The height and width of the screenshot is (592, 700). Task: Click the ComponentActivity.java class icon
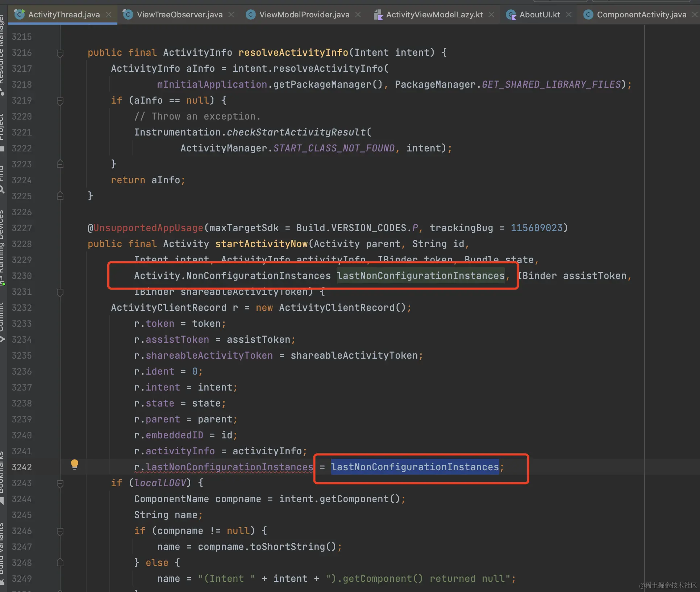click(x=588, y=14)
